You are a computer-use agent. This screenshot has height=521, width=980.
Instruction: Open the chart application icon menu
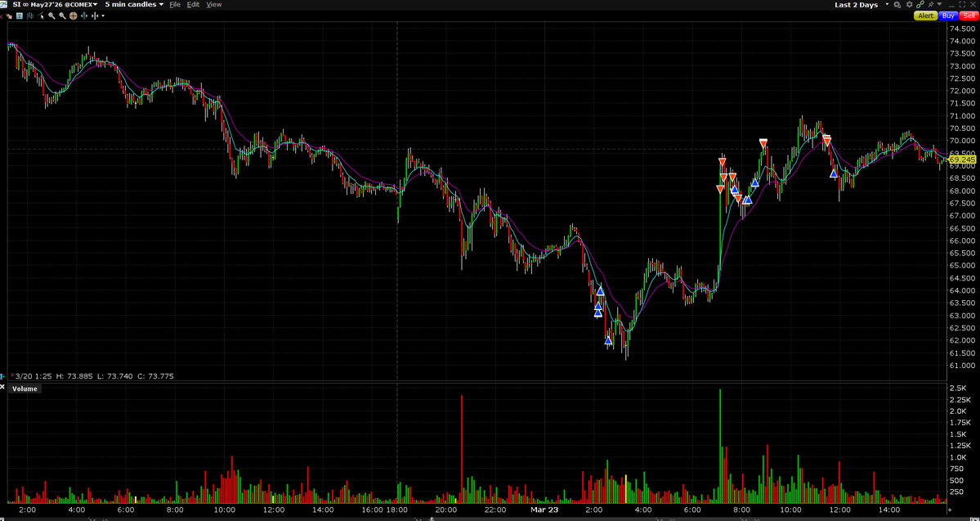pyautogui.click(x=4, y=4)
